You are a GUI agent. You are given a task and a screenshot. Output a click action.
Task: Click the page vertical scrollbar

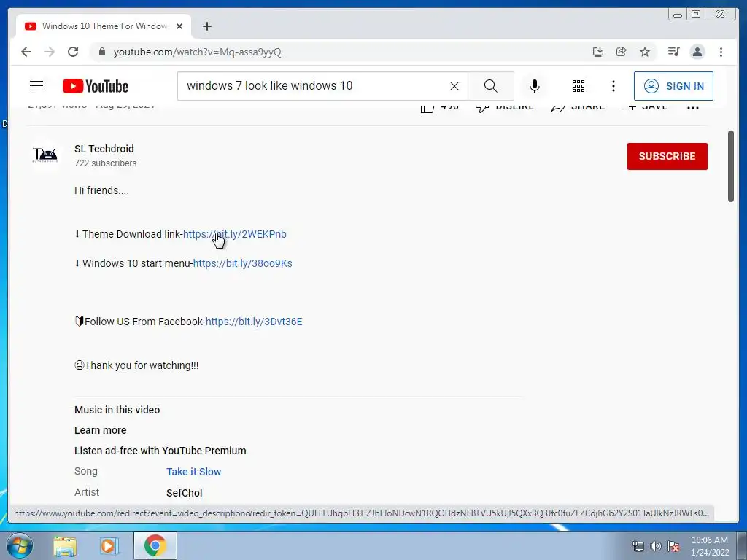(x=731, y=166)
